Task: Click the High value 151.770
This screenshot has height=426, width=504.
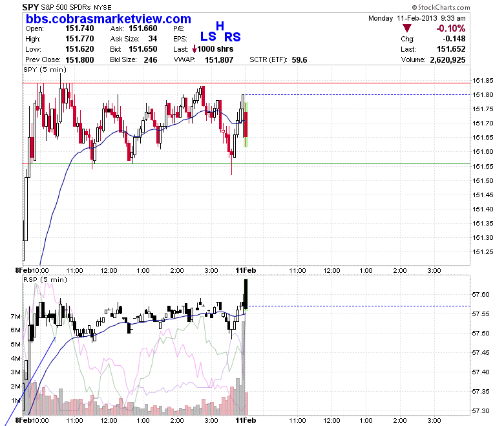Action: point(79,39)
